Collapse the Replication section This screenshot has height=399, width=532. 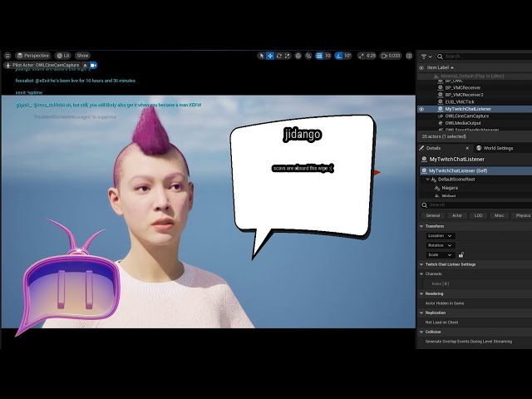[x=421, y=313]
